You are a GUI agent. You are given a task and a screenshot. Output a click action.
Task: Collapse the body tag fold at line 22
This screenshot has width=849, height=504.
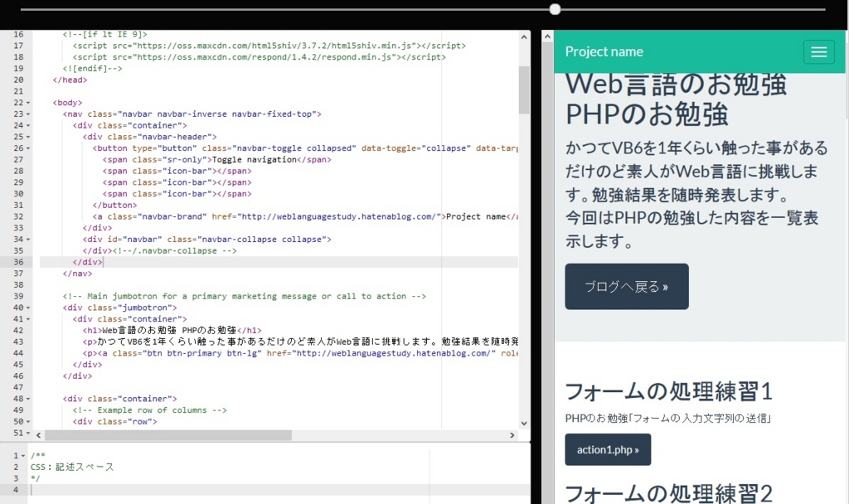point(28,103)
